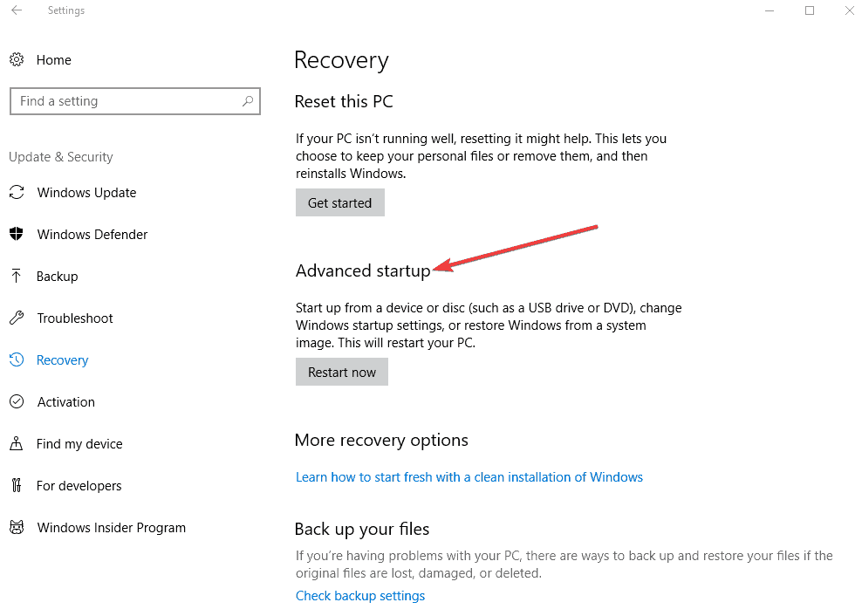Viewport: 862px width, 616px height.
Task: Click the For developers tools icon
Action: click(x=17, y=485)
